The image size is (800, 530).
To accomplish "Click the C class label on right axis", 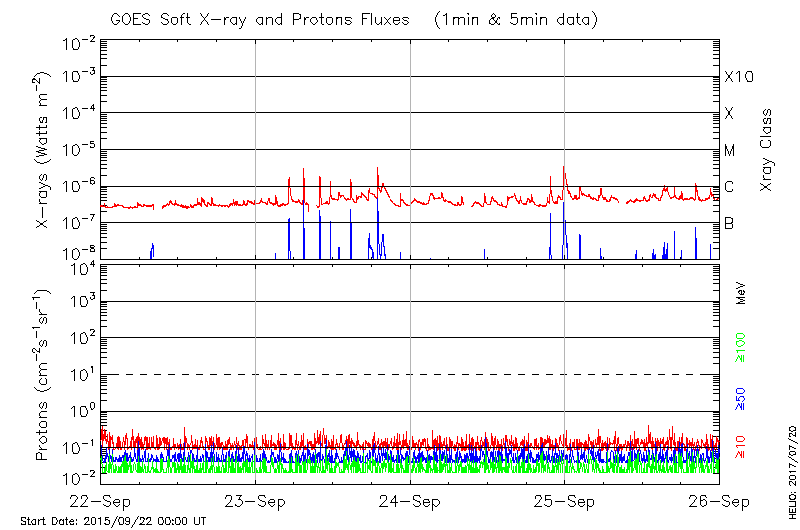I will (729, 187).
